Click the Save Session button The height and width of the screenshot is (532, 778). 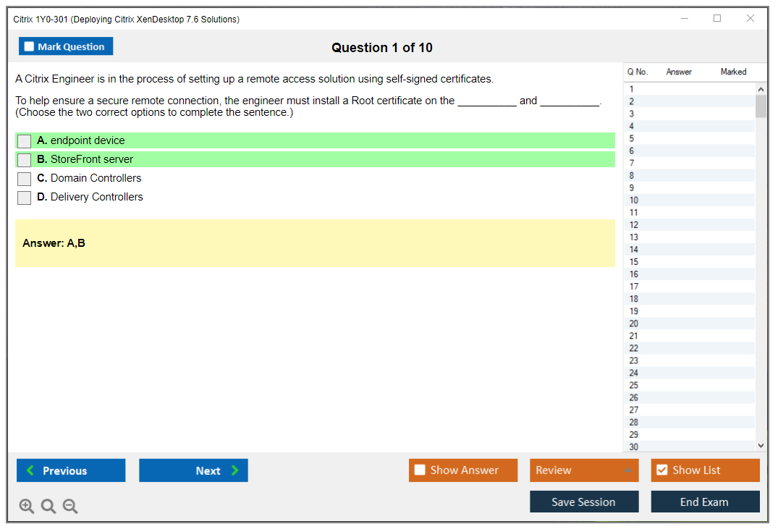[583, 502]
